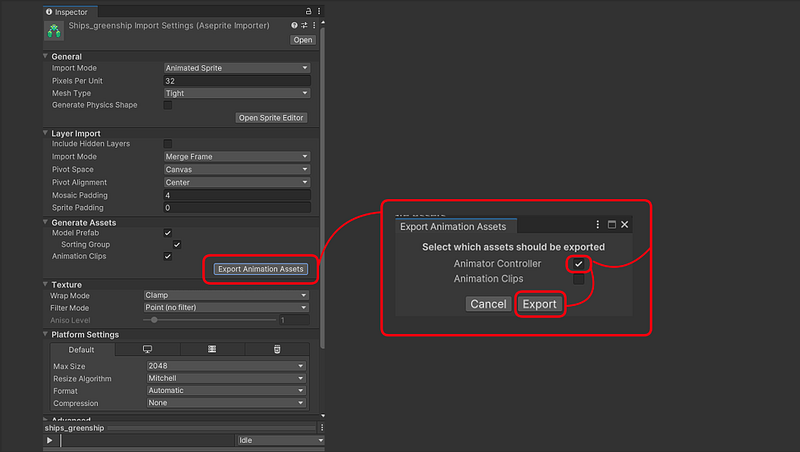Open Mesh Type Tight dropdown

[x=237, y=93]
